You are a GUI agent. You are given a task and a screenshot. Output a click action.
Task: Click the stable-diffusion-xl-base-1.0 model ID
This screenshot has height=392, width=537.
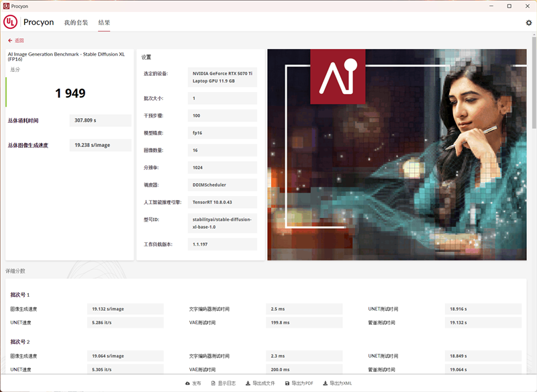222,224
